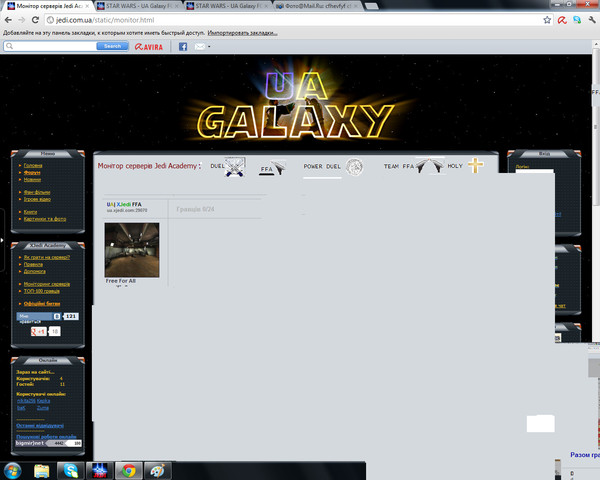Image resolution: width=600 pixels, height=480 pixels.
Task: Click the Google +1 button
Action: 39,331
